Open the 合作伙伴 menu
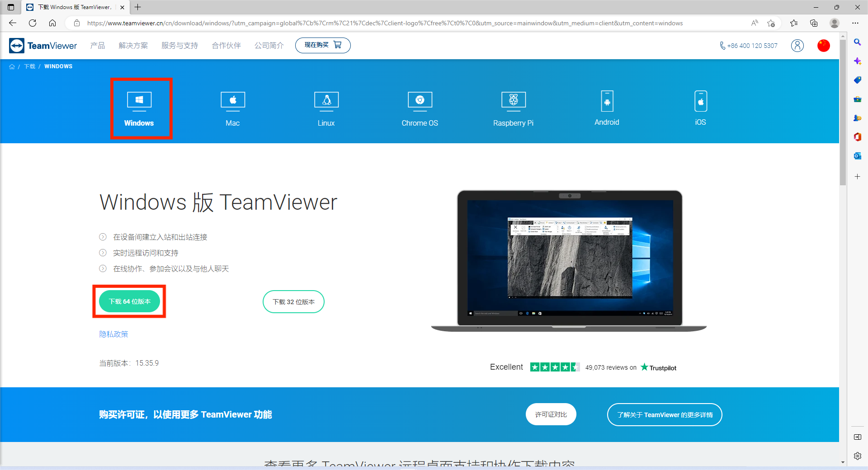The width and height of the screenshot is (868, 470). pyautogui.click(x=226, y=46)
